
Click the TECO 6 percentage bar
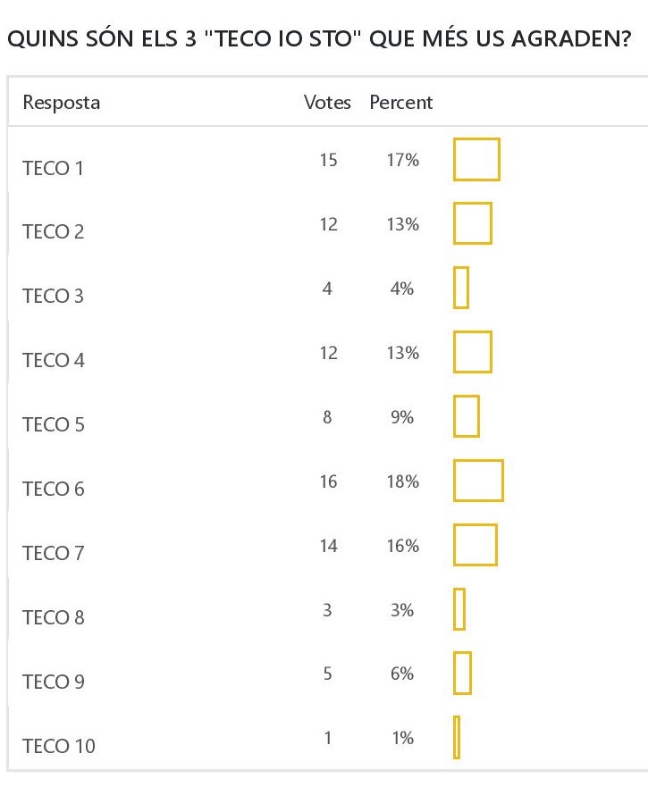pos(478,481)
